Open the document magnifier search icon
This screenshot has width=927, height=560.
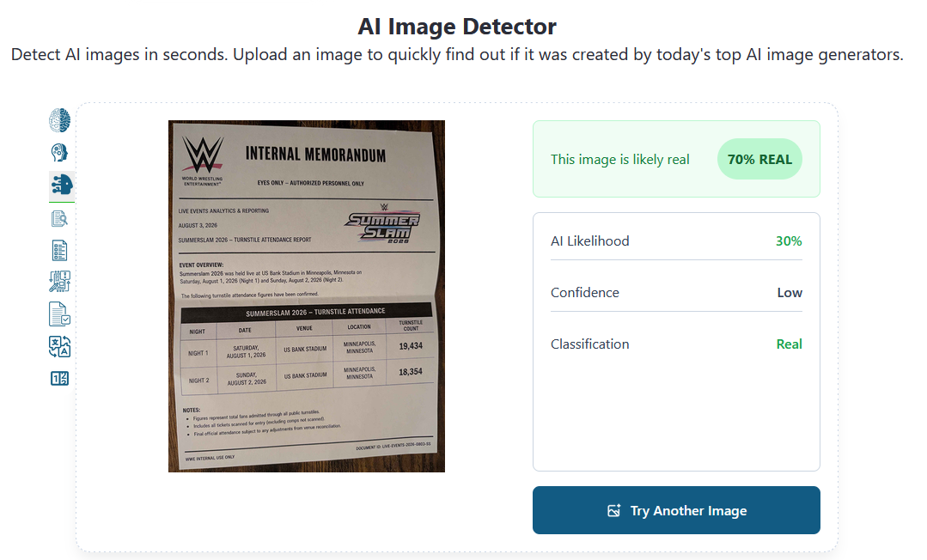tap(60, 218)
